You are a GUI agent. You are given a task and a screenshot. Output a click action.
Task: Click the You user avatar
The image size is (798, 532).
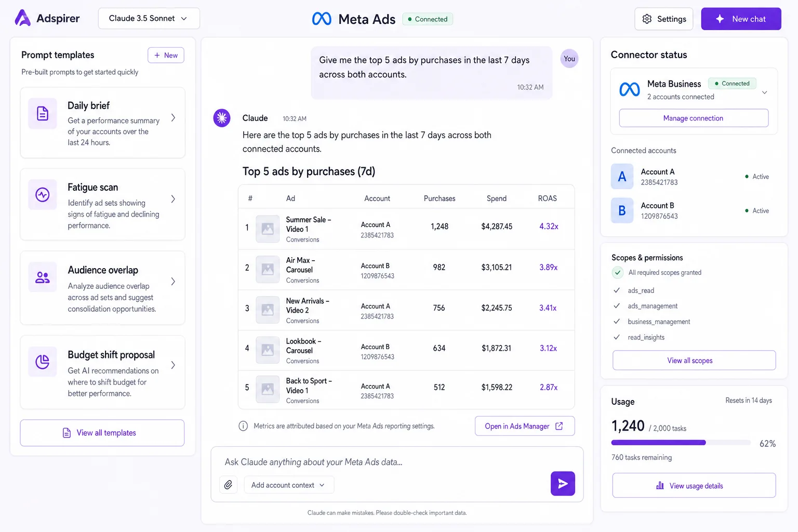click(x=569, y=59)
